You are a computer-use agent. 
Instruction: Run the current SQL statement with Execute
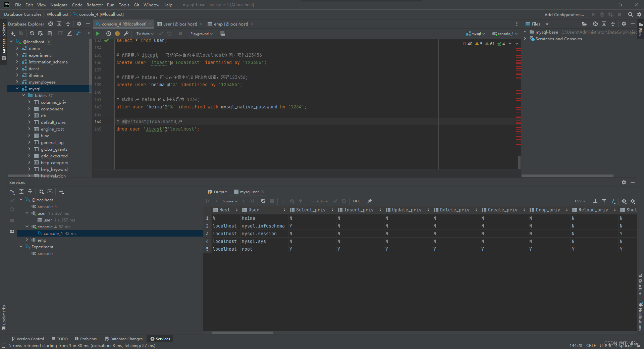(98, 34)
